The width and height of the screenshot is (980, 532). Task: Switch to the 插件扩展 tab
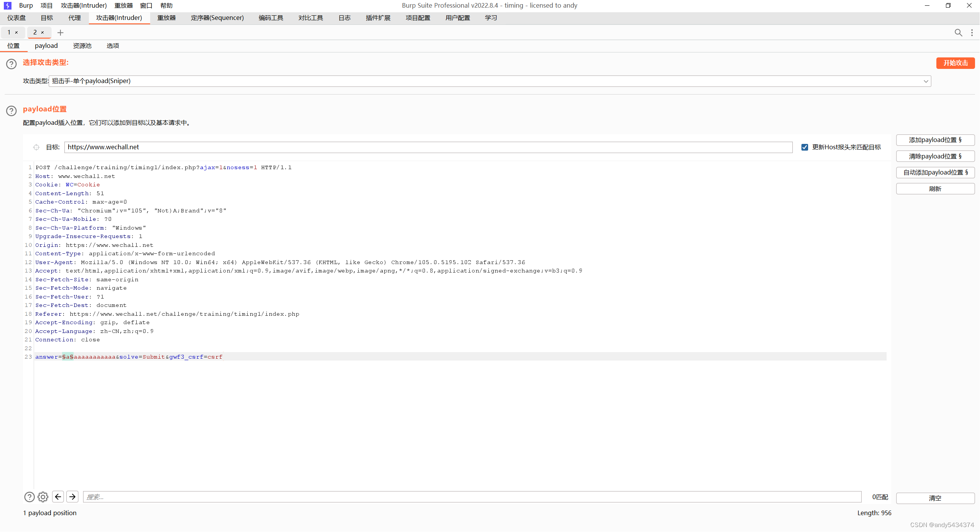click(378, 18)
